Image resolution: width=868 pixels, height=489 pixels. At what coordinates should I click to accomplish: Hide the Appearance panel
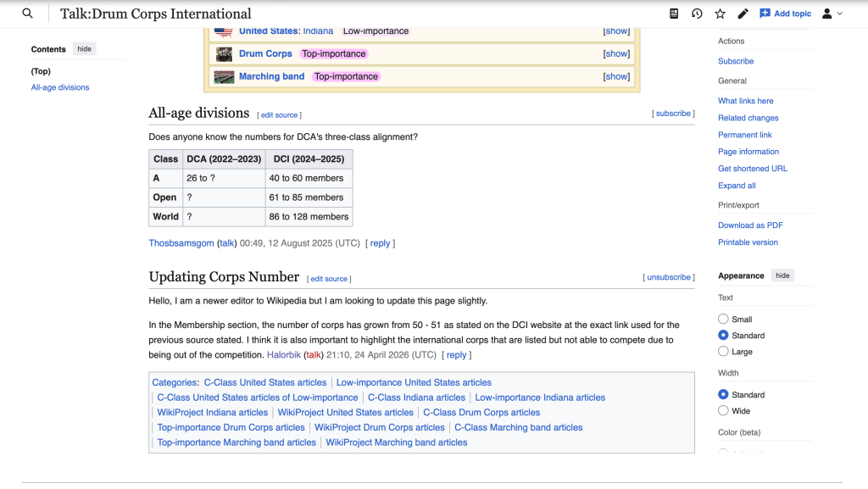point(782,275)
